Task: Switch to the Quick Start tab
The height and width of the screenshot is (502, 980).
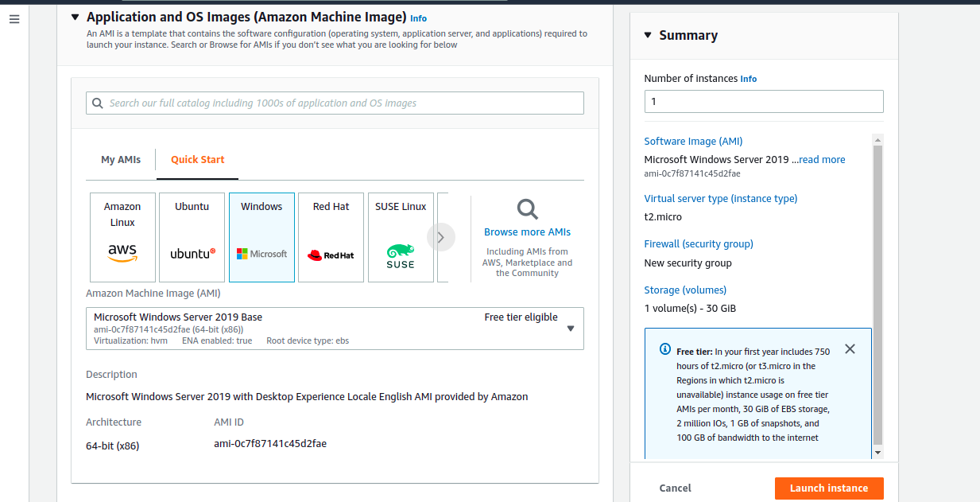Action: 198,160
